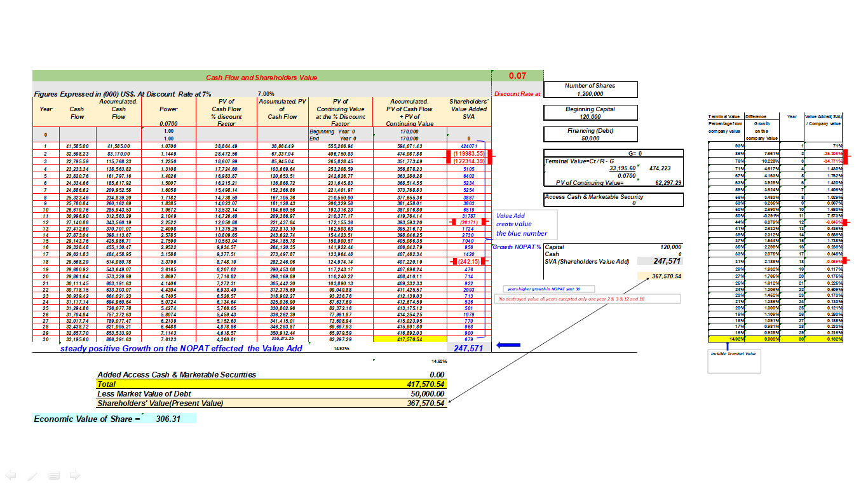Click the red 0.07 value beside the title
The height and width of the screenshot is (488, 868).
coord(517,76)
